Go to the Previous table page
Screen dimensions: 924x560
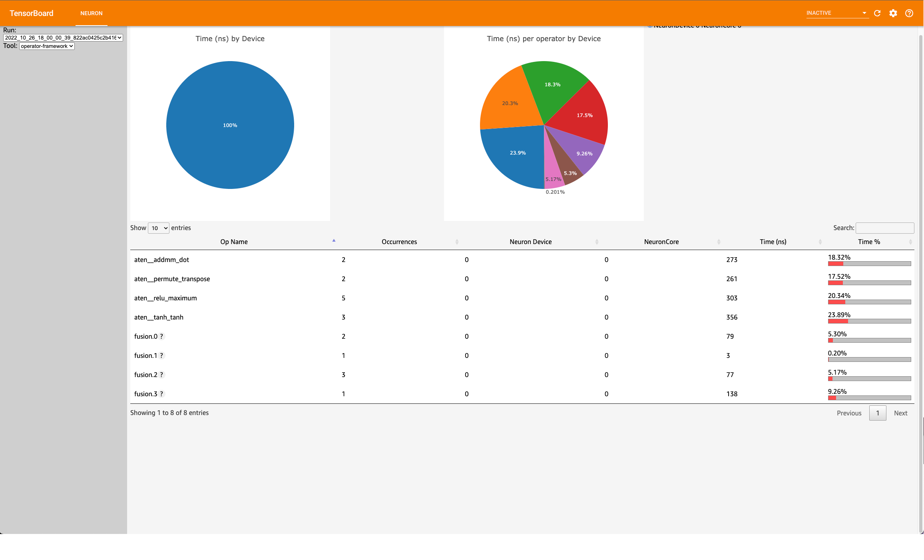[849, 413]
